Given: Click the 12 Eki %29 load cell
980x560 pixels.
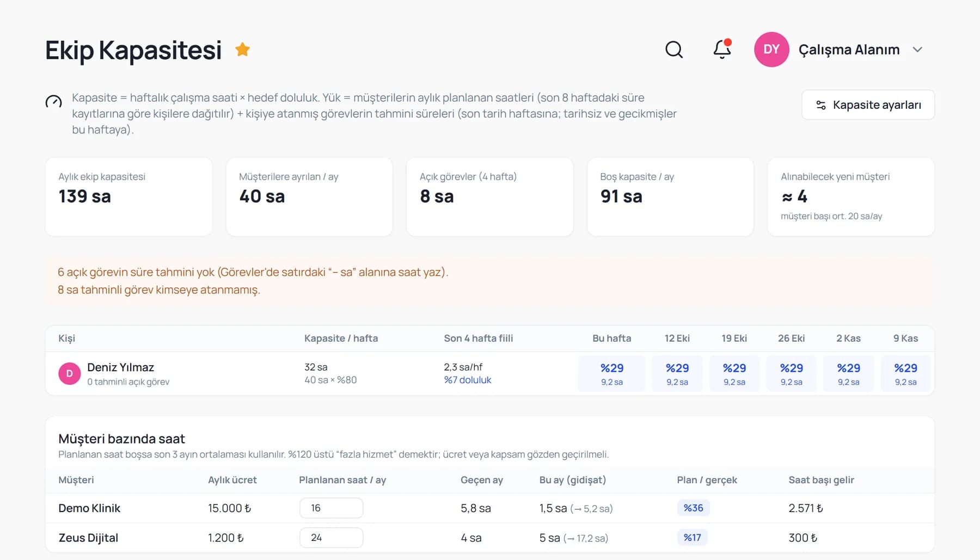Looking at the screenshot, I should [x=677, y=374].
